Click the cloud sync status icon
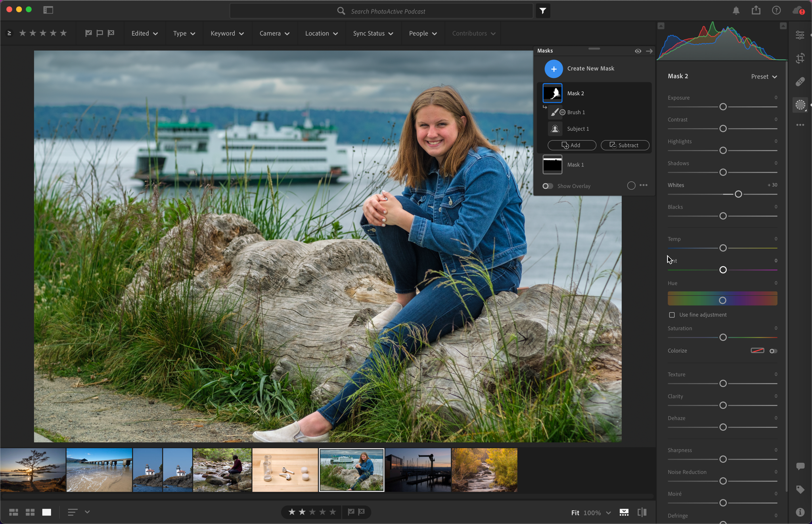The width and height of the screenshot is (812, 524). coord(799,11)
